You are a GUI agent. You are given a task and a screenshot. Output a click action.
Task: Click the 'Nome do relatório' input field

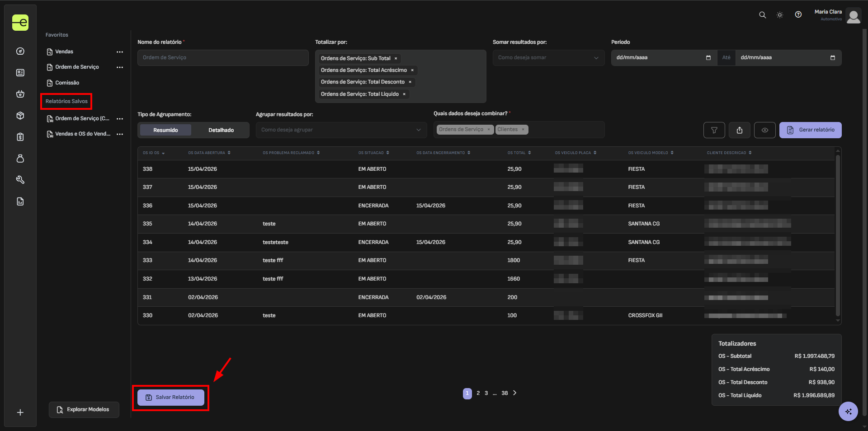click(x=222, y=58)
